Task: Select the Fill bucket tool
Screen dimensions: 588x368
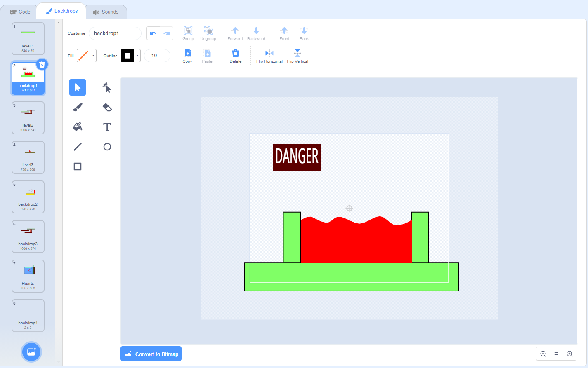Action: [78, 127]
